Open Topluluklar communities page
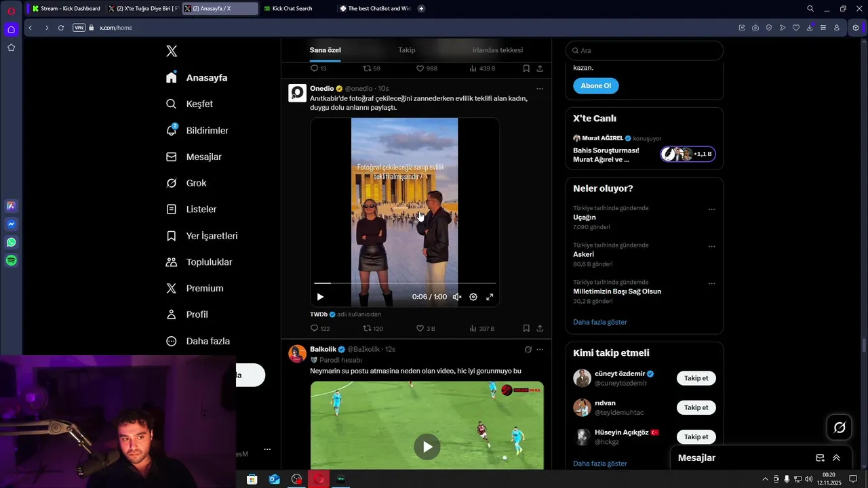Image resolution: width=868 pixels, height=488 pixels. (199, 262)
